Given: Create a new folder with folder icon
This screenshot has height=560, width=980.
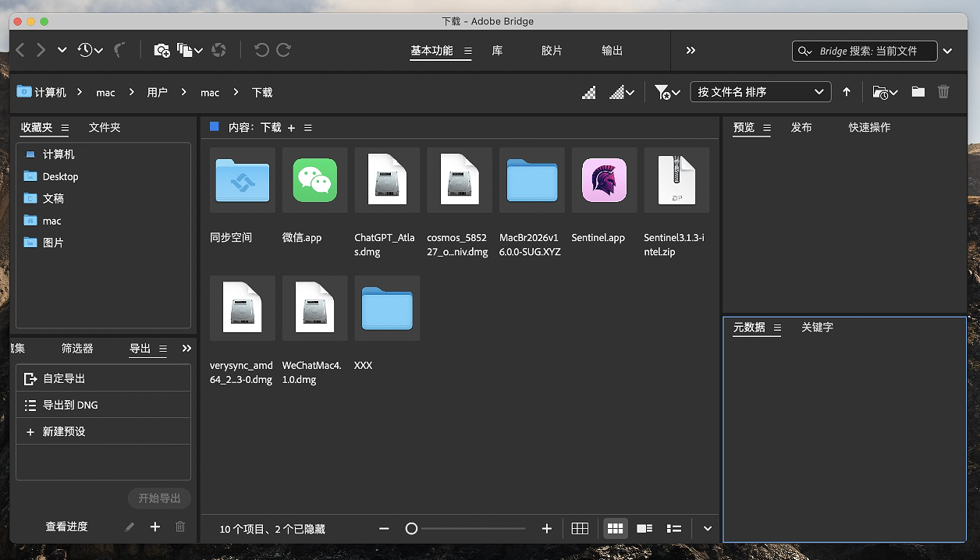Looking at the screenshot, I should [918, 92].
